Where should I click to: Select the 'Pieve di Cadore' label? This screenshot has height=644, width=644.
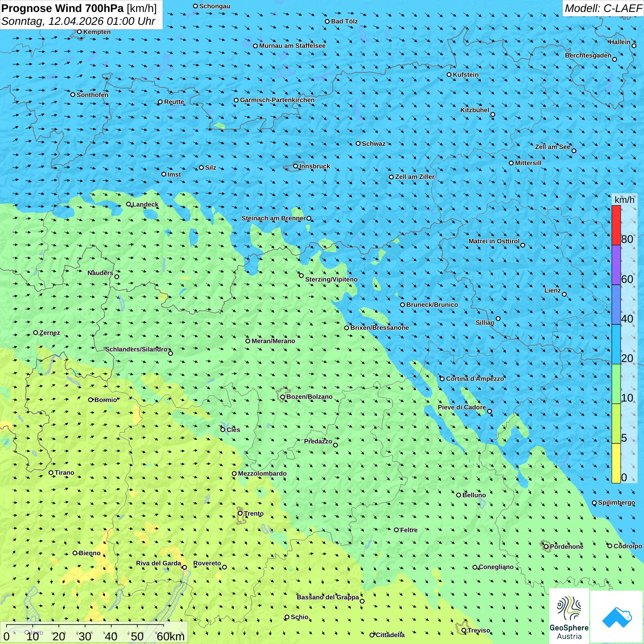[462, 407]
